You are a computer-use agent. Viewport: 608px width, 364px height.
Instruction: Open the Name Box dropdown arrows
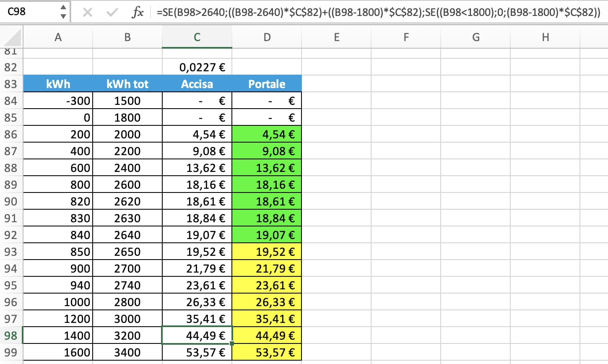[x=63, y=12]
